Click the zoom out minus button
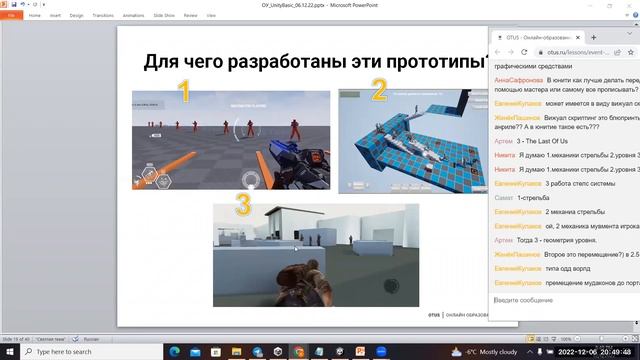This screenshot has height=360, width=640. pos(578,339)
